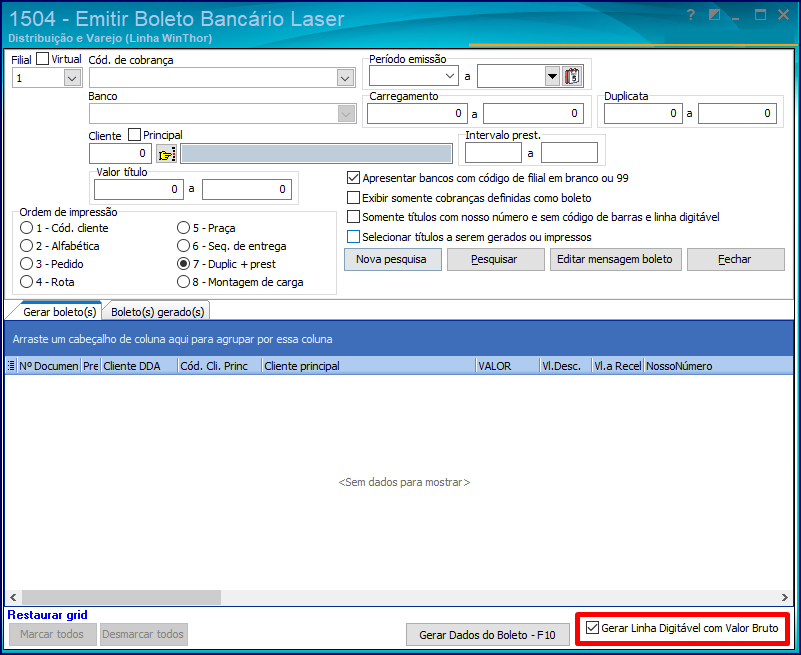
Task: Click the Pesquisar button
Action: tap(496, 260)
